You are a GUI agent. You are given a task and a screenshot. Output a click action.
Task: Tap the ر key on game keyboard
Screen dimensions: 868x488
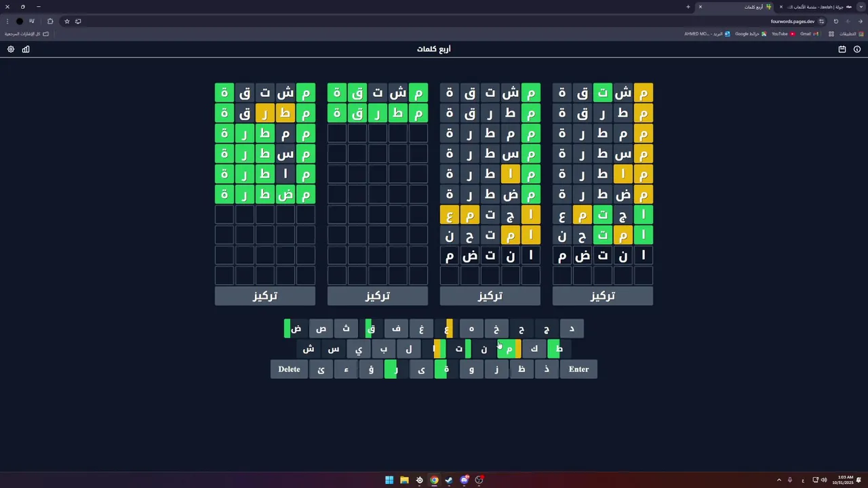tap(396, 369)
